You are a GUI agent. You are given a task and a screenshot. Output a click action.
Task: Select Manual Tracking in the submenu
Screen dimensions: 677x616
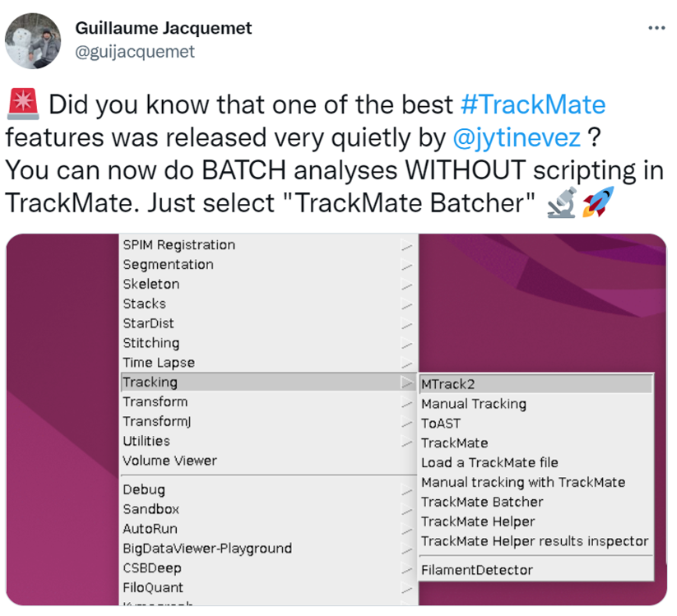tap(473, 404)
